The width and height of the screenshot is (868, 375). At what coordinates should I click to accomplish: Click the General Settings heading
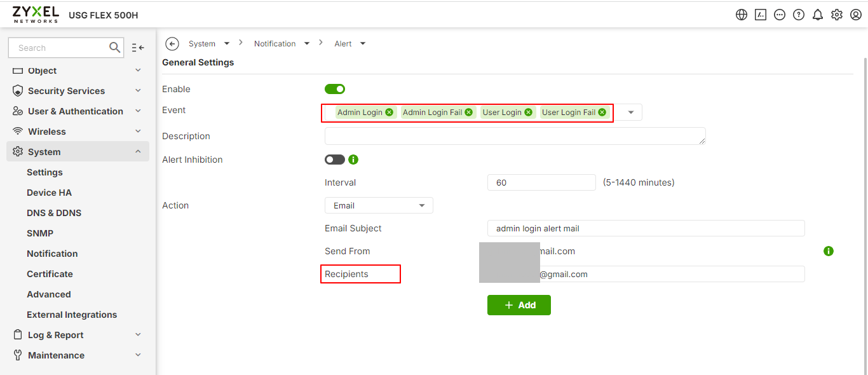pos(198,62)
